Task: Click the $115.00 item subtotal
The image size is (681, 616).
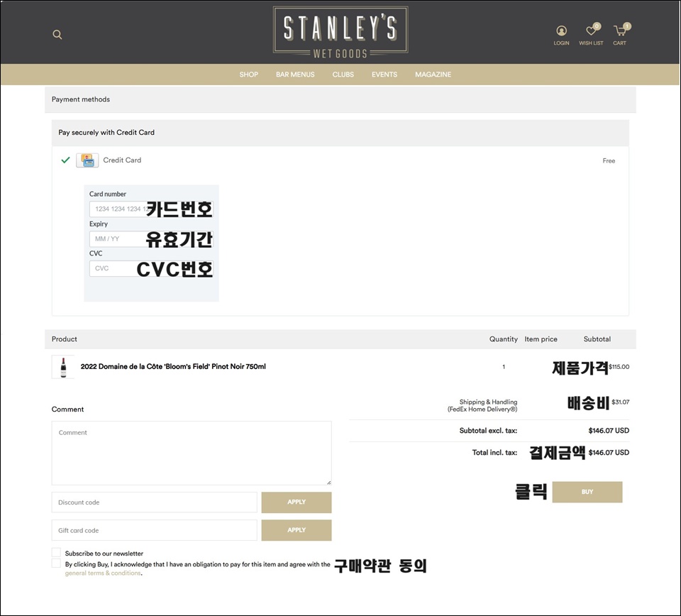Action: (x=619, y=367)
